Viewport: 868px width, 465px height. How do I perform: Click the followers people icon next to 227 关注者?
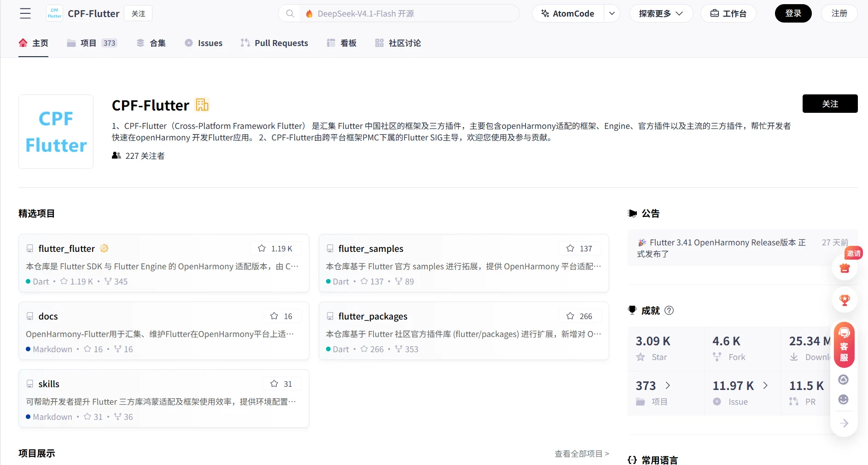tap(117, 156)
